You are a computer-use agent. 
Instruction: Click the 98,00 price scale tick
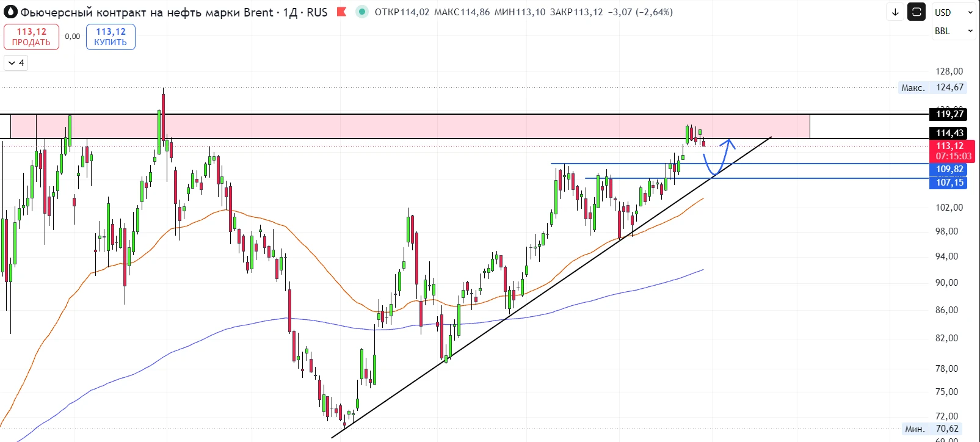947,231
